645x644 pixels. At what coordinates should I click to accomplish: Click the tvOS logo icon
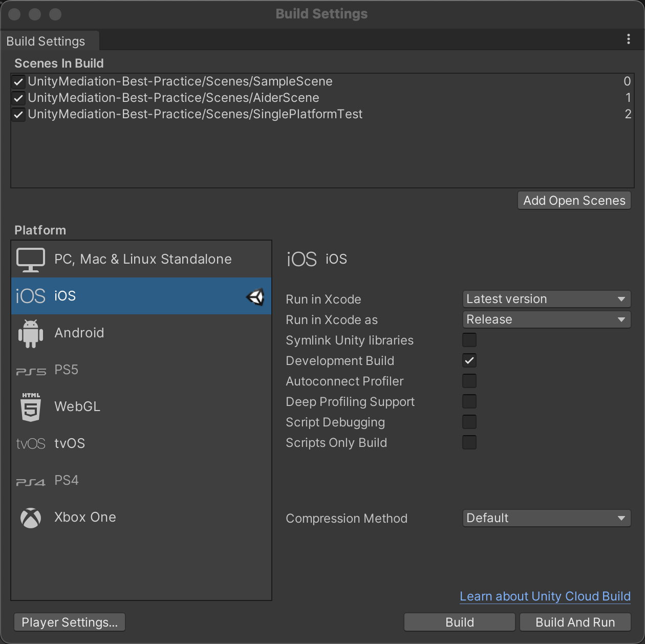coord(31,443)
